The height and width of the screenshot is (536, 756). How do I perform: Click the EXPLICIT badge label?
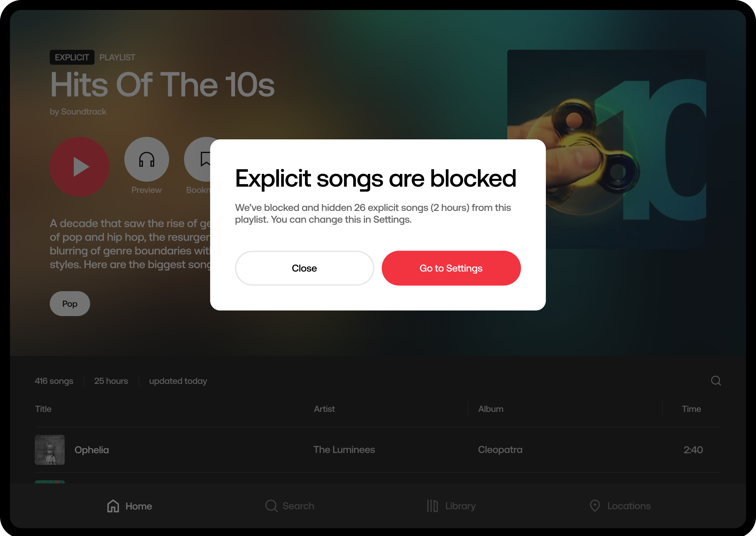pos(72,58)
